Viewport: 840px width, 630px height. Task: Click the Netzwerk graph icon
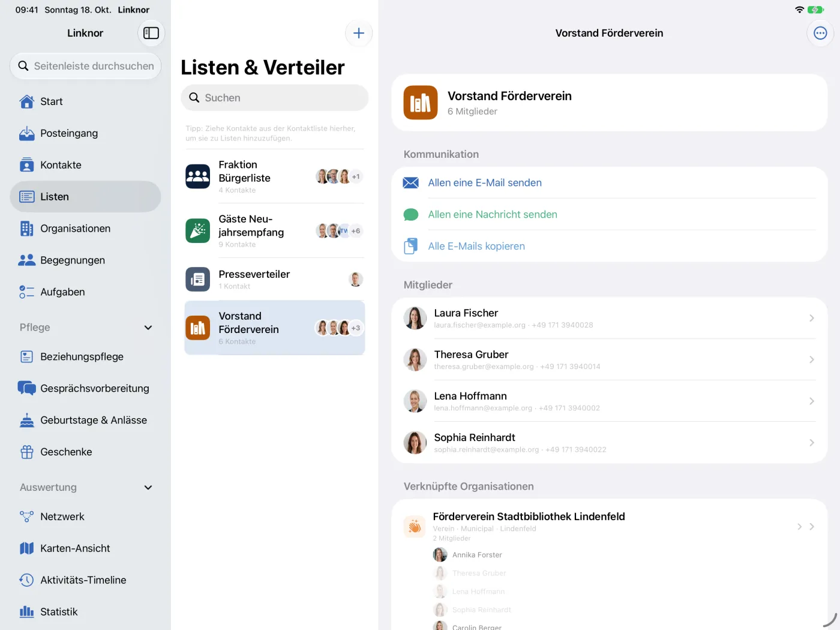click(x=27, y=517)
